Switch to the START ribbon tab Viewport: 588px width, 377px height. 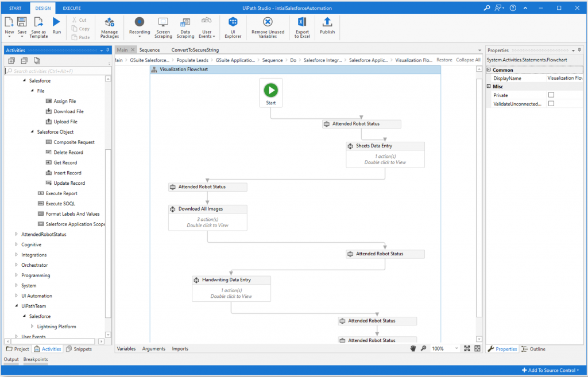pos(16,8)
